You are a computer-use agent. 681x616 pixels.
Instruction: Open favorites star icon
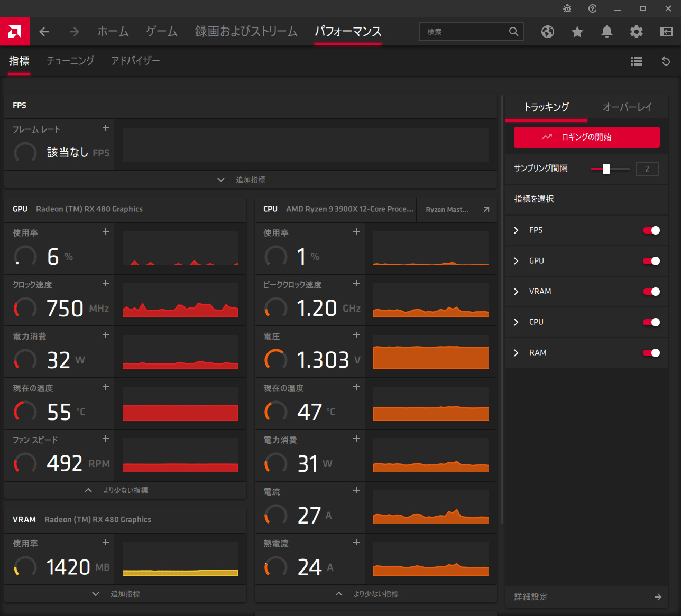pyautogui.click(x=577, y=32)
